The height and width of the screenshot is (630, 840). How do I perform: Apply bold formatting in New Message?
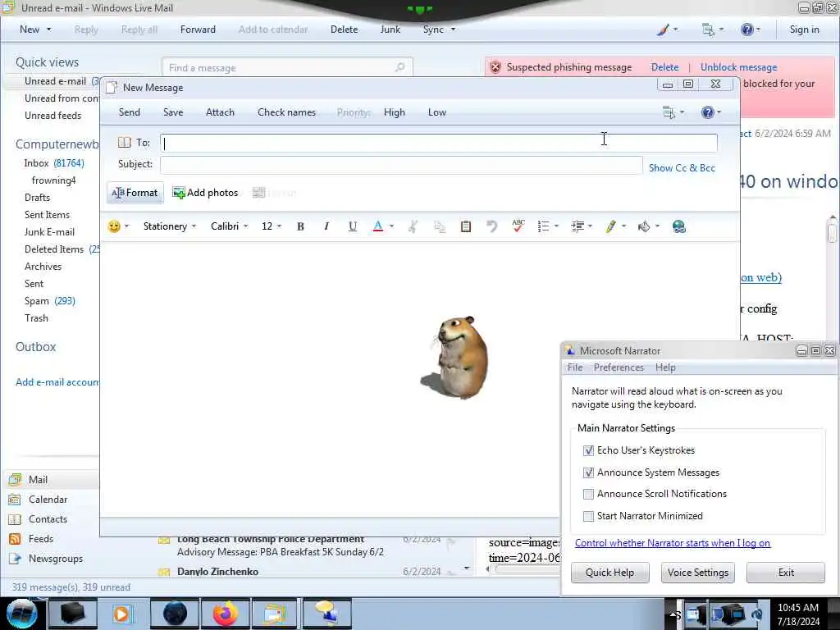point(300,226)
